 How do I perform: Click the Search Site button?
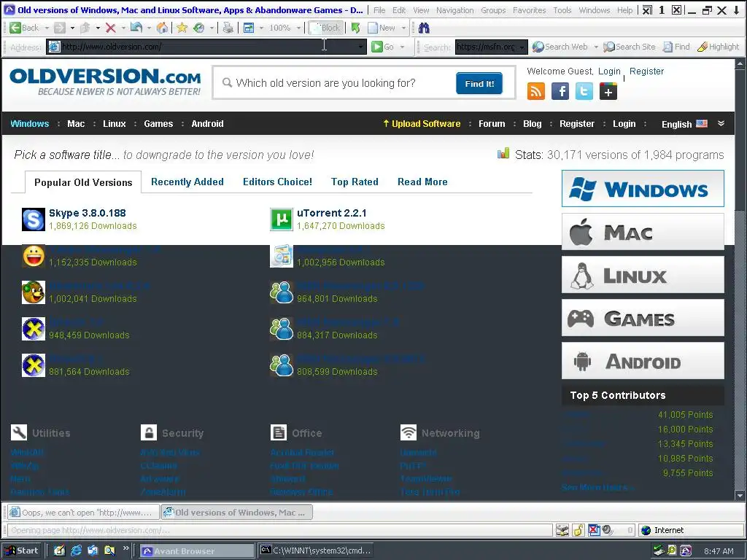(630, 47)
